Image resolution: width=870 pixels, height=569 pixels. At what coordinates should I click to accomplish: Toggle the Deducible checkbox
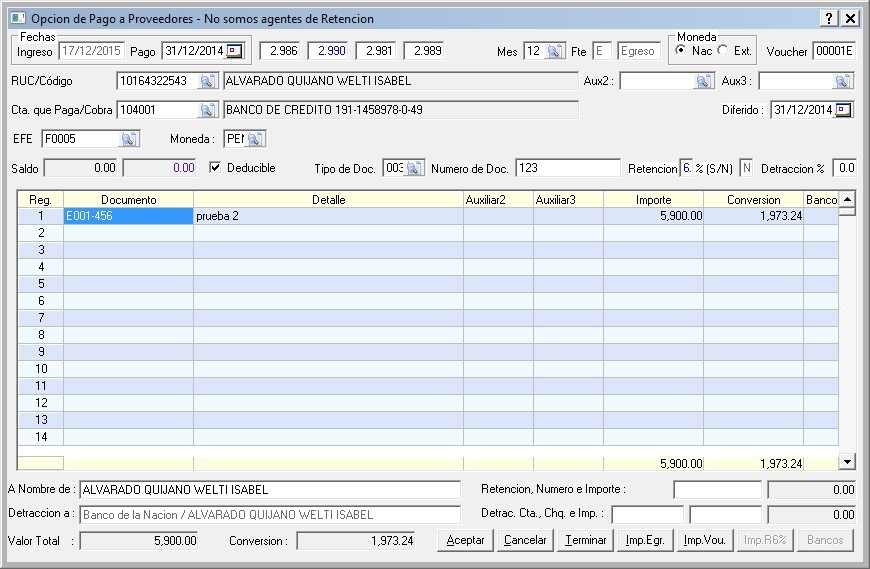click(215, 167)
